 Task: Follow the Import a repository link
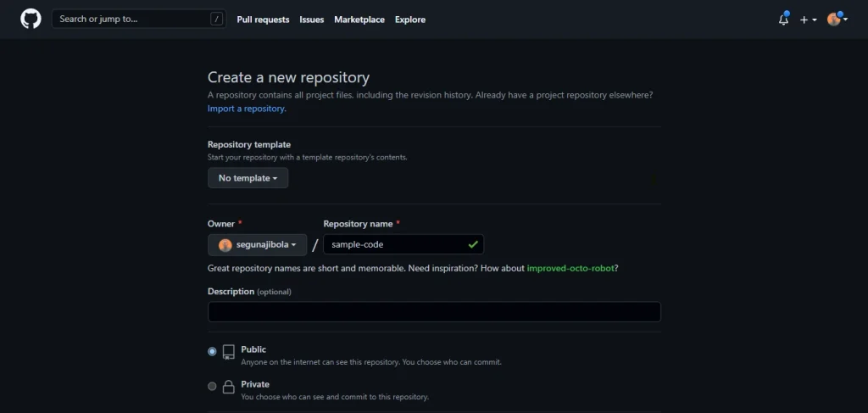point(247,109)
